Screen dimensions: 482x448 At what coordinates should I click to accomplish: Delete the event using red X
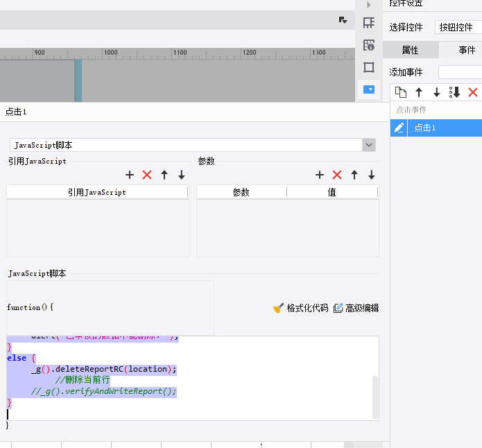473,92
